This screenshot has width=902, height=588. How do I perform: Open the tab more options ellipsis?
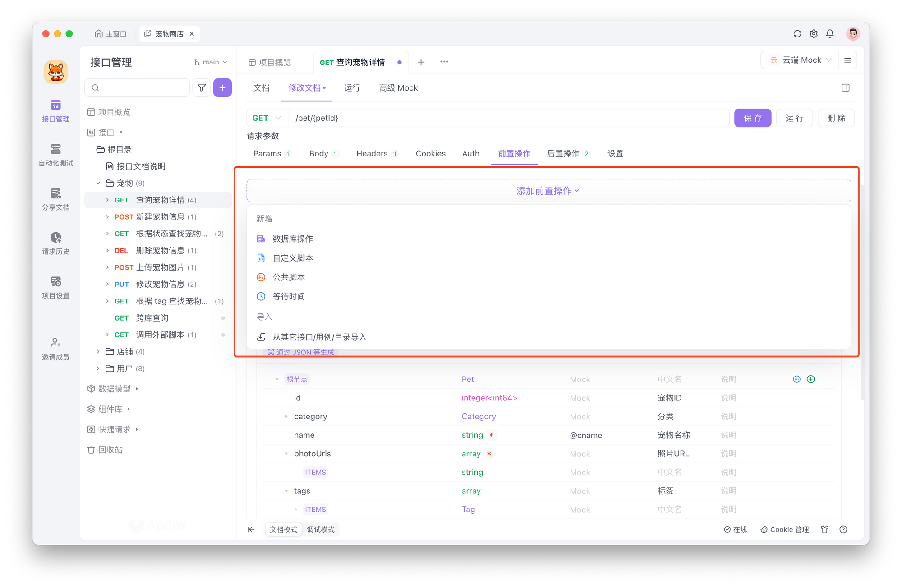click(x=444, y=62)
